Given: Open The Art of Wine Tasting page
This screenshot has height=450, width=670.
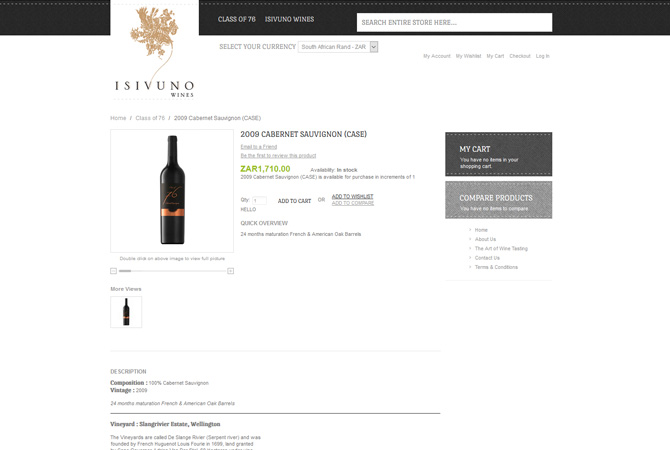Looking at the screenshot, I should (501, 248).
